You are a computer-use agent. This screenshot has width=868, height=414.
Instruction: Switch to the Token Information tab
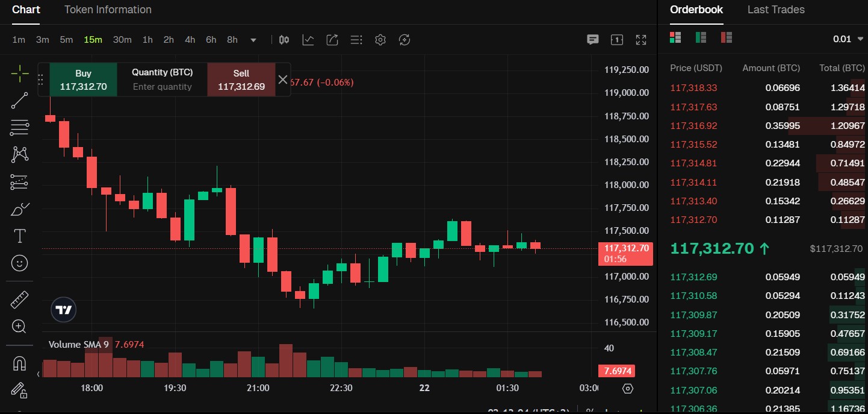(x=108, y=10)
